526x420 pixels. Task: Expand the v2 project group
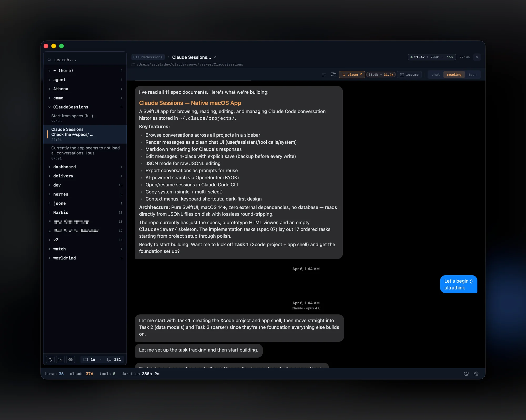[x=85, y=240]
